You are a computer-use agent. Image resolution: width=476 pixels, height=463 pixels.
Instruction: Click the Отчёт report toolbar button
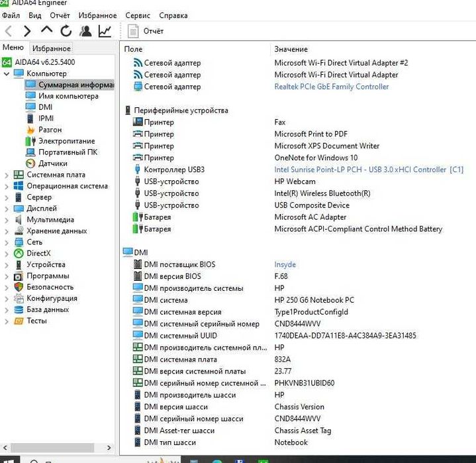click(x=146, y=31)
